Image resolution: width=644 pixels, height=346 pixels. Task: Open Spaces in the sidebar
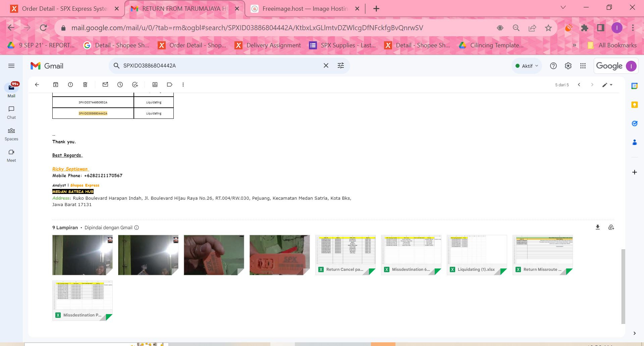(11, 134)
